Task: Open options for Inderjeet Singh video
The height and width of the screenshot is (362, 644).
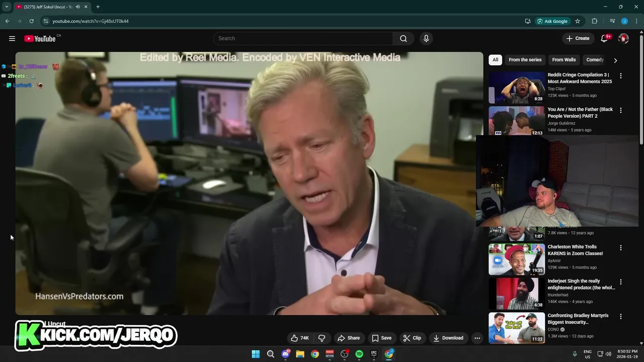Action: pyautogui.click(x=621, y=282)
